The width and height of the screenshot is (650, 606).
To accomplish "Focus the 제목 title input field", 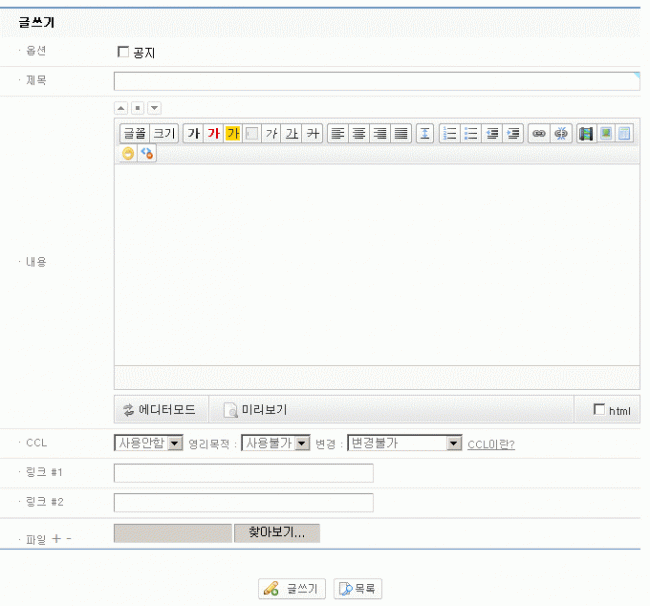I will point(377,81).
